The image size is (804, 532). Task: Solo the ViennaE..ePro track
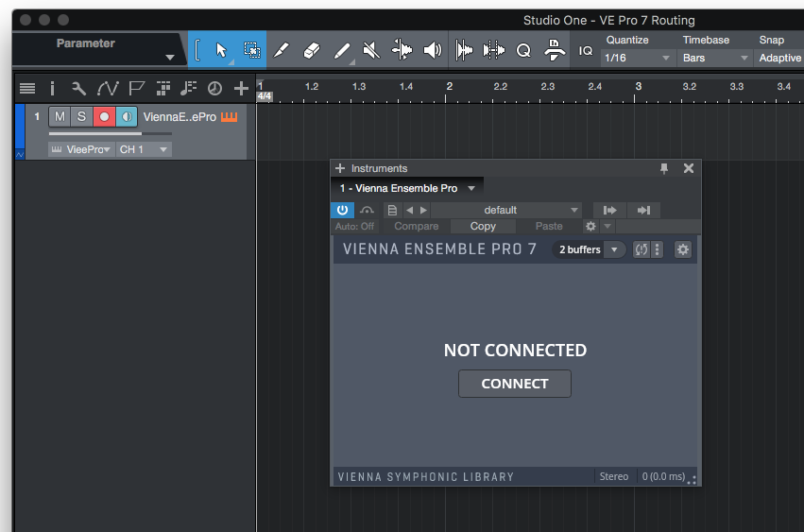coord(81,116)
